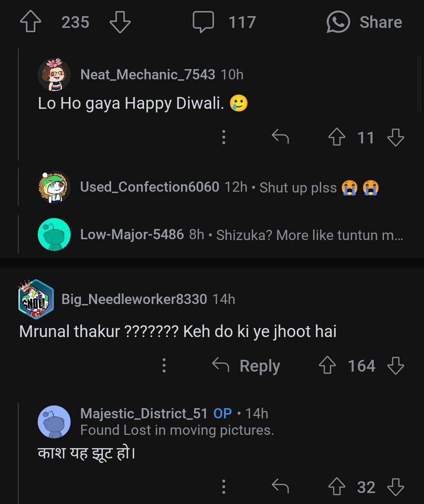Viewport: 424px width, 504px height.
Task: Open Majestic_District_51's profile
Action: click(x=144, y=413)
